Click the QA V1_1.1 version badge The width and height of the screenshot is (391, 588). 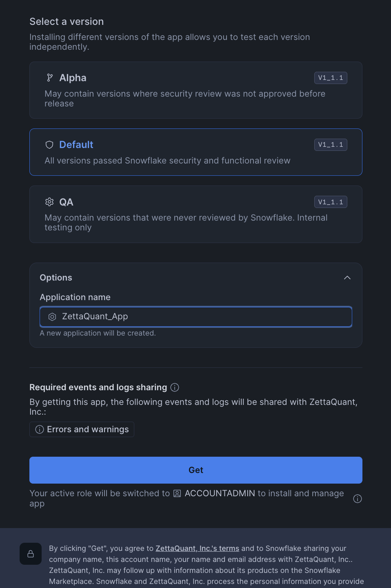tap(331, 202)
